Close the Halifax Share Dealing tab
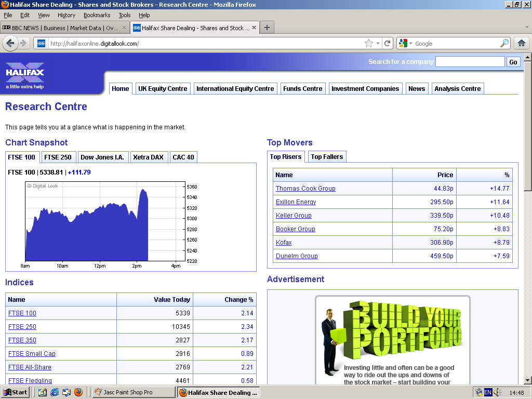The width and height of the screenshot is (532, 399). click(x=254, y=28)
